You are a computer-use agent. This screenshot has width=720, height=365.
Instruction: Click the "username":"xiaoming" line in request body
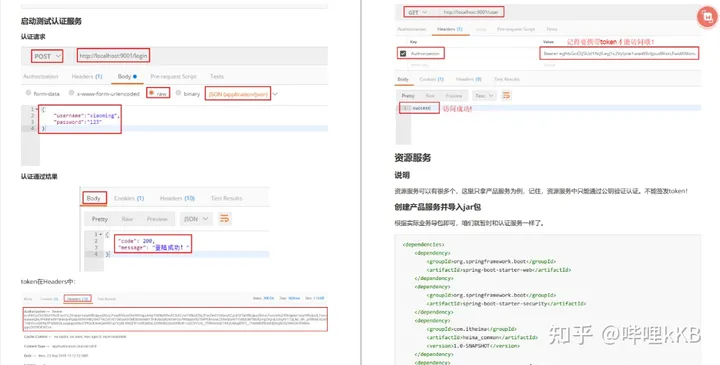click(87, 116)
